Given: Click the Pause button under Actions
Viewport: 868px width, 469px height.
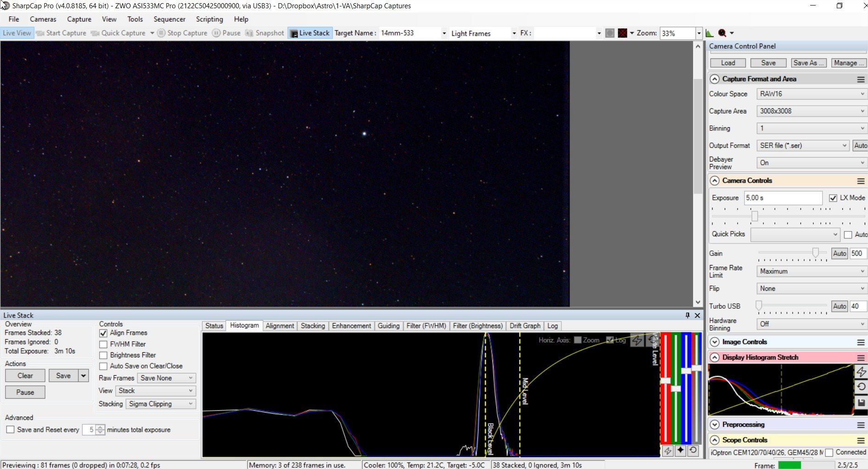Looking at the screenshot, I should [25, 392].
